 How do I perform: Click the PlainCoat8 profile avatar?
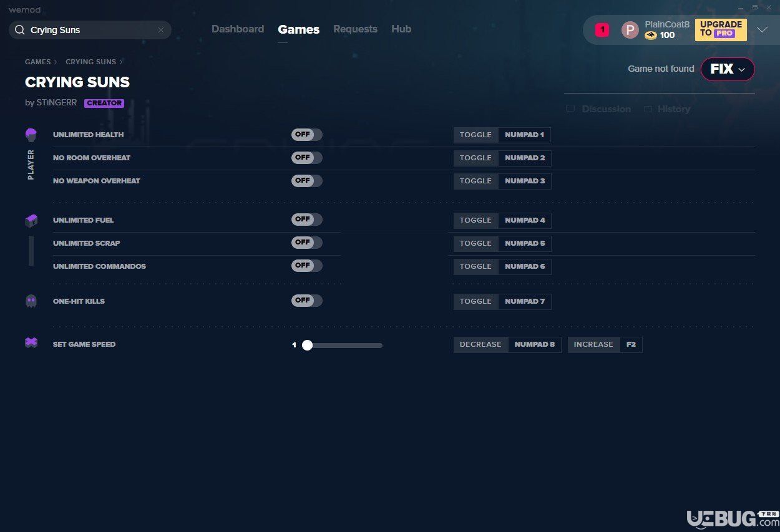click(630, 30)
